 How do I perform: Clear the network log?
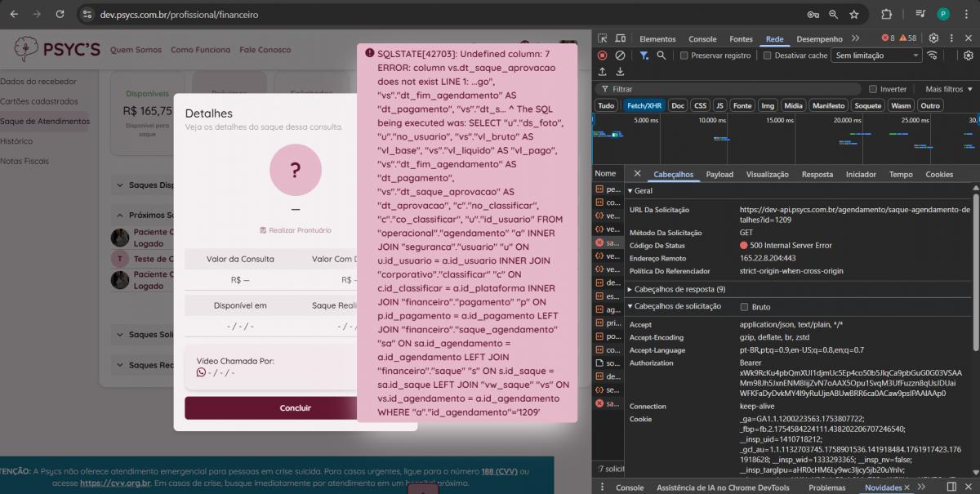point(620,56)
